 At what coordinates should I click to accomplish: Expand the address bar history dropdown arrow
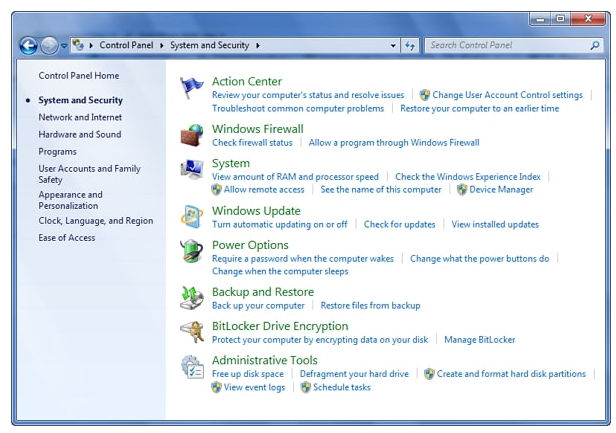click(x=393, y=45)
